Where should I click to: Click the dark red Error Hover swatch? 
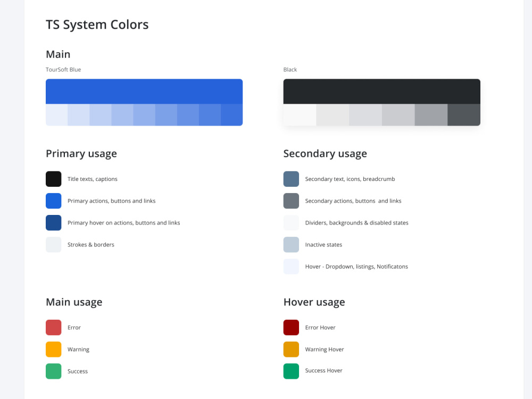tap(291, 327)
